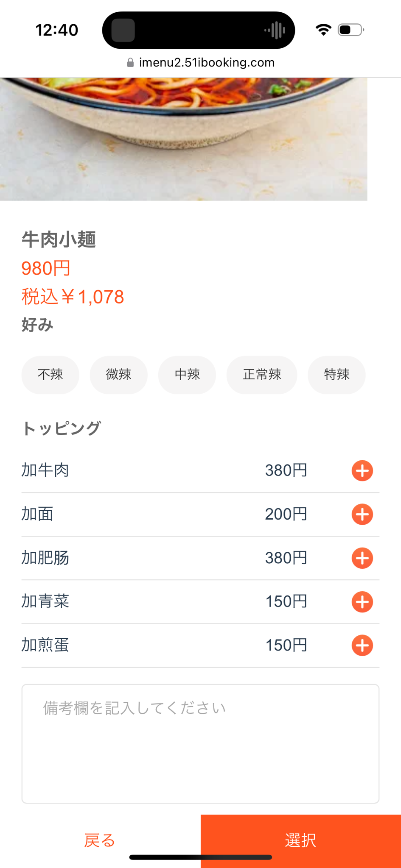Tap the battery indicator icon
The width and height of the screenshot is (401, 868).
pos(351,30)
